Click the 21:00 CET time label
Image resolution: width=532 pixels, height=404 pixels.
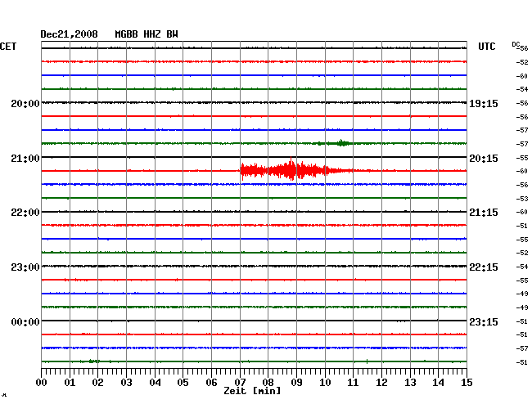click(25, 159)
